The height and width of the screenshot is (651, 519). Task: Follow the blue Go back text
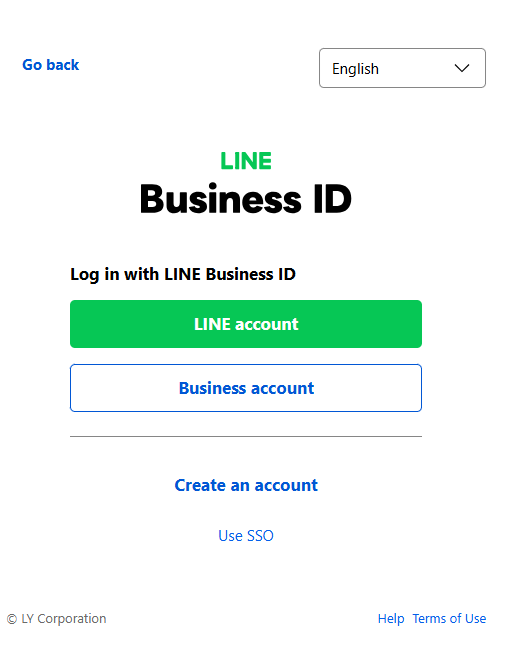click(51, 65)
